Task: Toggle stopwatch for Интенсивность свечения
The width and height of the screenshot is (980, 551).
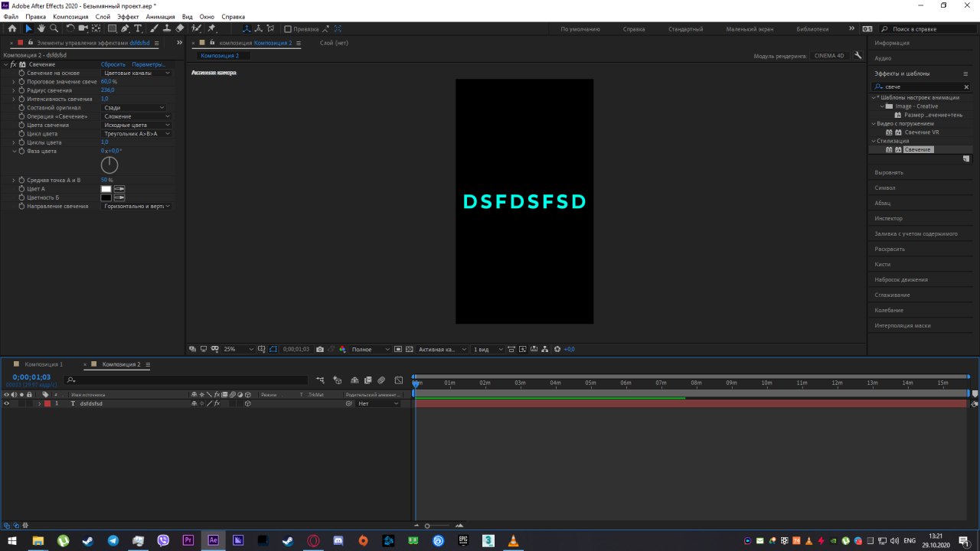Action: pyautogui.click(x=21, y=99)
